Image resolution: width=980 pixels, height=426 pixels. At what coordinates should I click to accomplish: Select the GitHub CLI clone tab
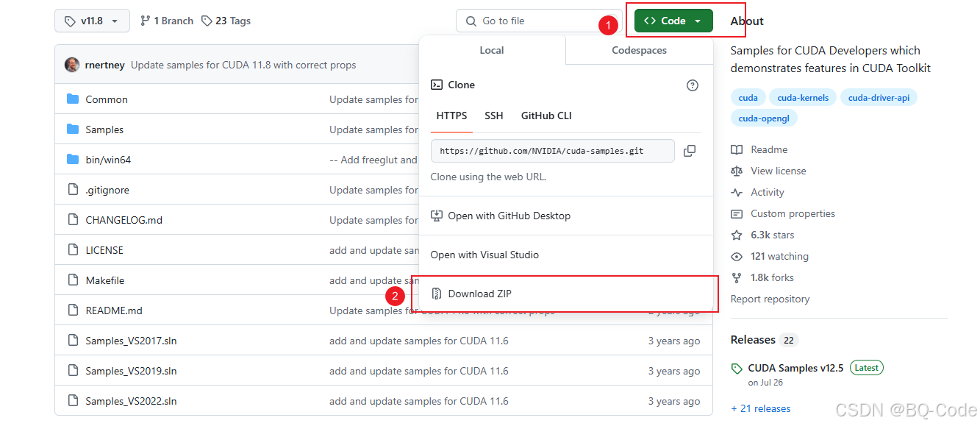(x=546, y=116)
